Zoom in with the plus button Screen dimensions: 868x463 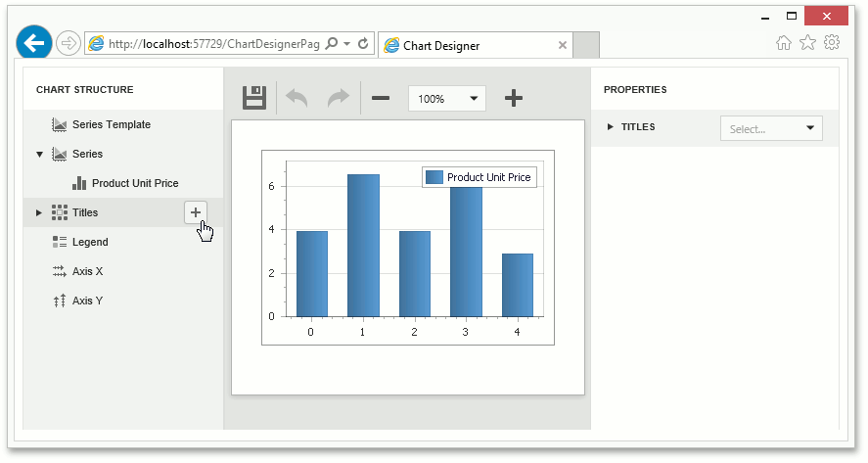[x=513, y=98]
